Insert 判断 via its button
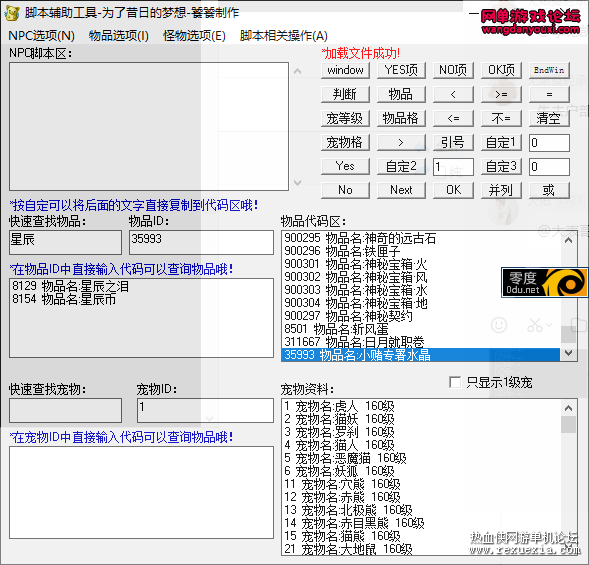The width and height of the screenshot is (589, 565). (x=345, y=94)
